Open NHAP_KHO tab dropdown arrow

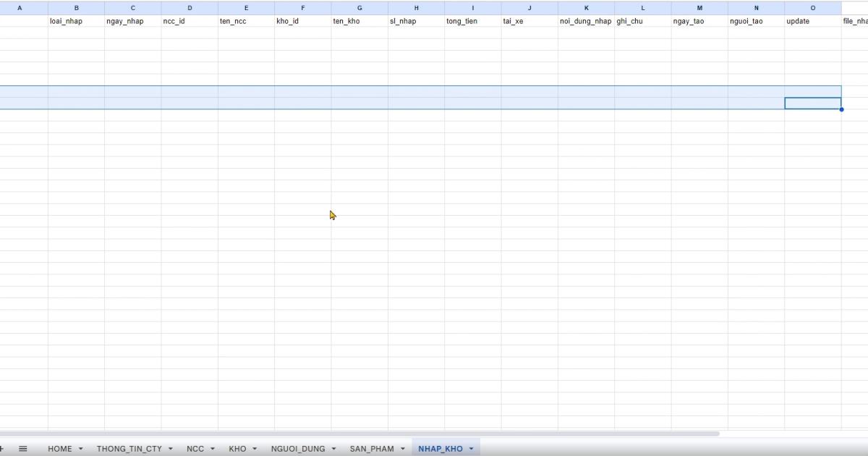(x=471, y=449)
